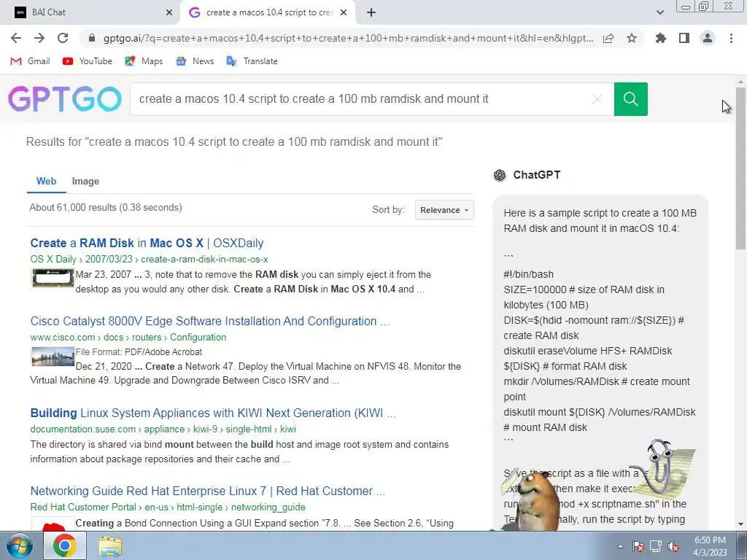Click the www.cisco.com breadcrumb URL

128,338
